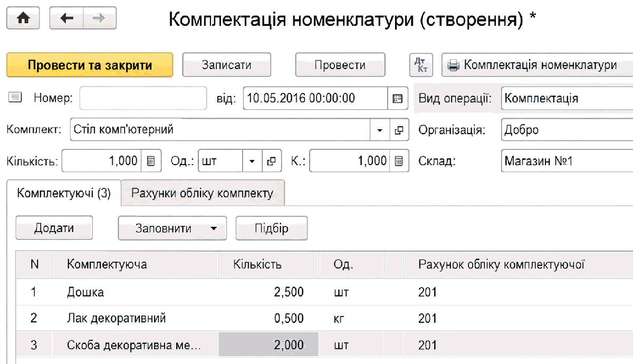The width and height of the screenshot is (633, 364).
Task: Click Склад field Магазин №1
Action: [x=567, y=161]
